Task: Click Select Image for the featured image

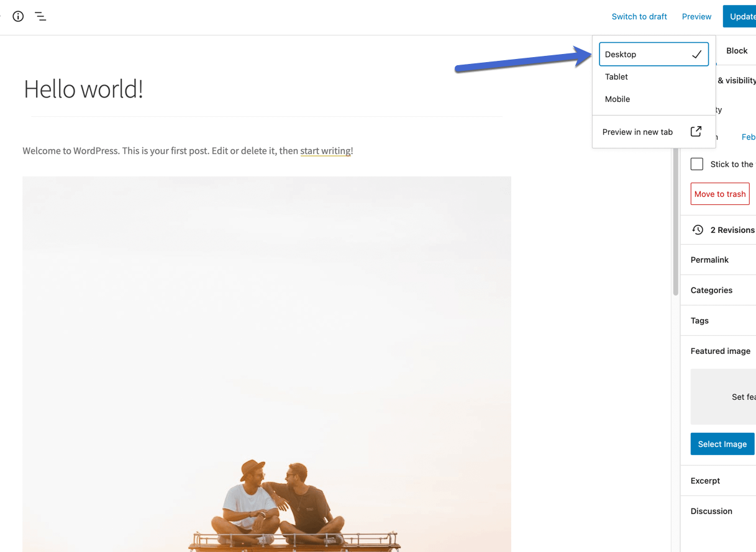Action: 722,444
